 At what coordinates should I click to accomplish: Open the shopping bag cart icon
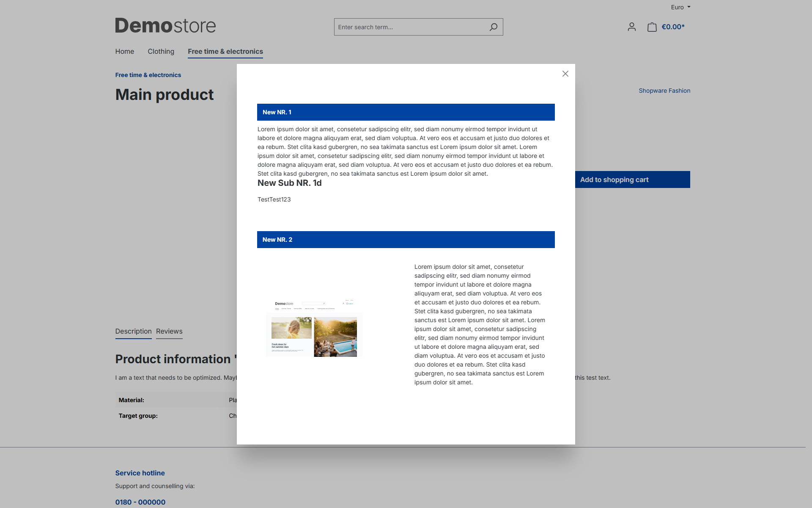(x=652, y=27)
